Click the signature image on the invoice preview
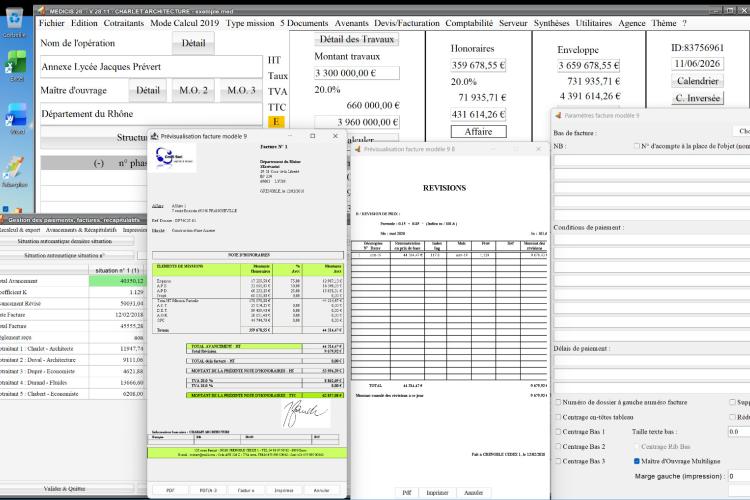 tap(306, 414)
